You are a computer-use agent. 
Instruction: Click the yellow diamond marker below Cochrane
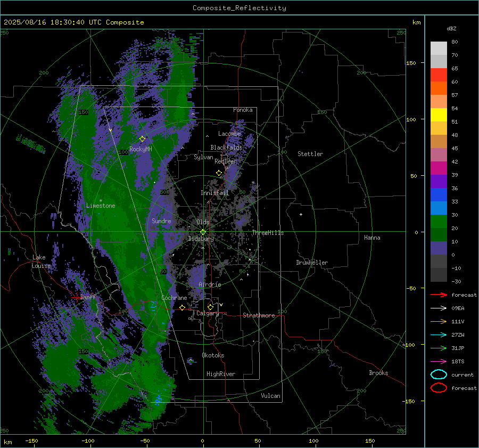183,307
